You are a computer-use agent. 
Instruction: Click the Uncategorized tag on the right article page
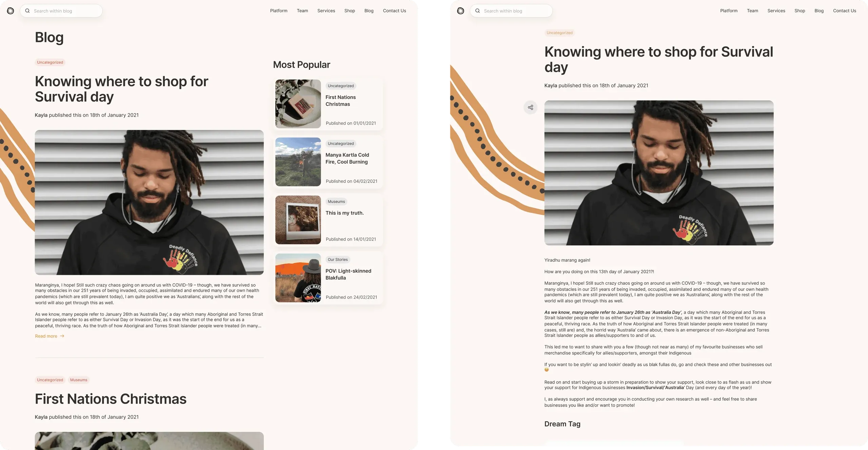point(559,33)
